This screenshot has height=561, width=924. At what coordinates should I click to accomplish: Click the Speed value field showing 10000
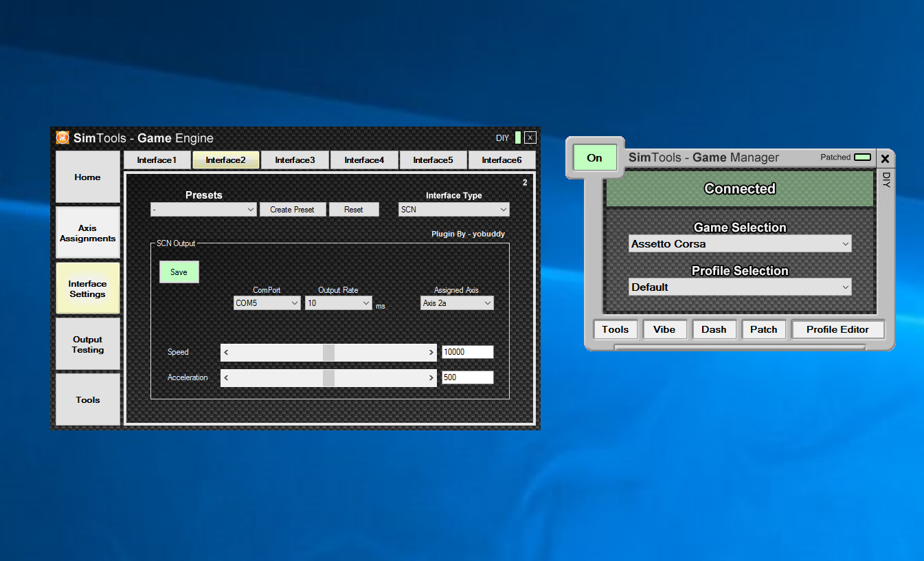(x=467, y=352)
